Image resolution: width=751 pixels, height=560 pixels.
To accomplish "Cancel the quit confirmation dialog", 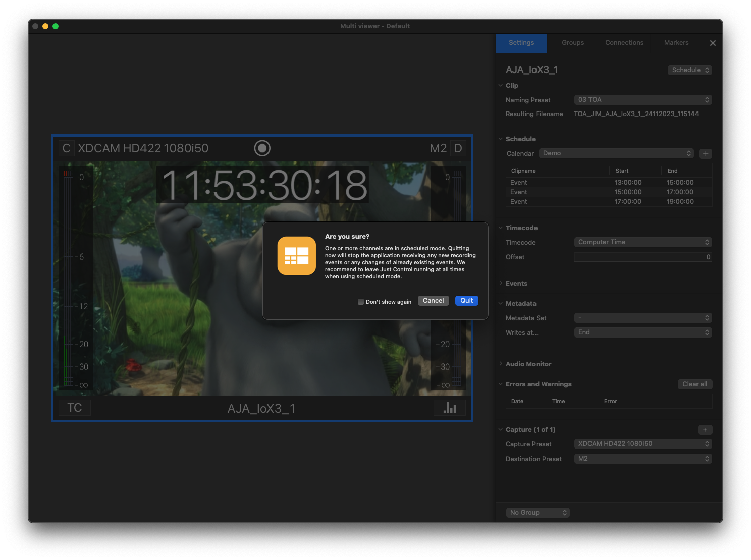I will coord(434,301).
